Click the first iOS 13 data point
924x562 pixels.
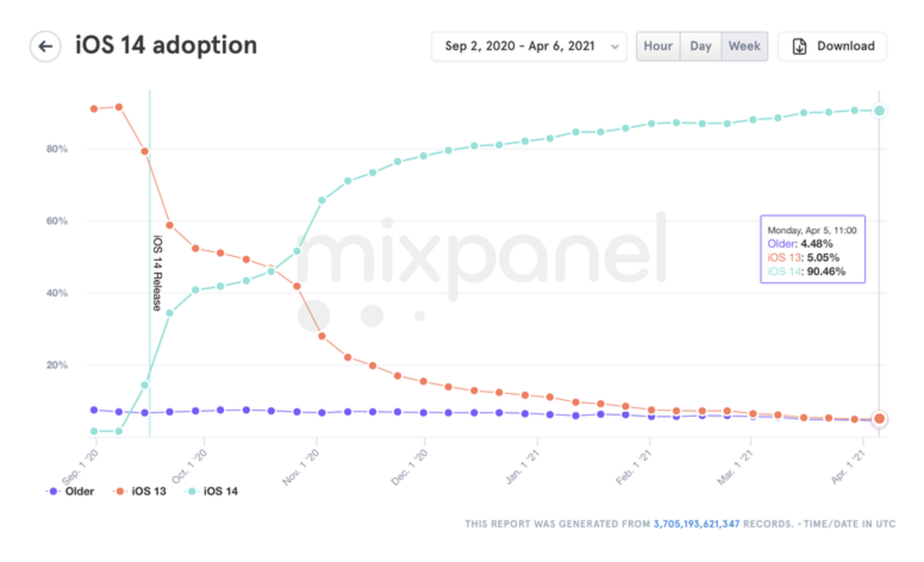(x=94, y=109)
